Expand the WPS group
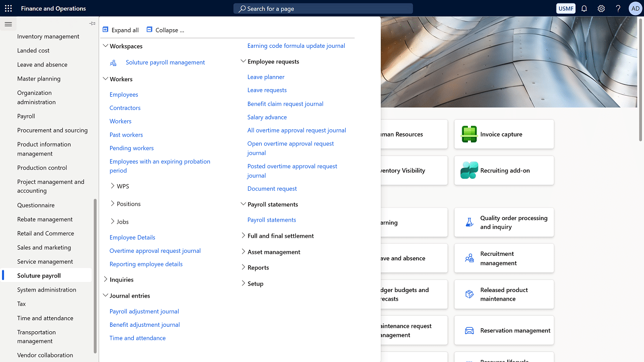 tap(113, 186)
